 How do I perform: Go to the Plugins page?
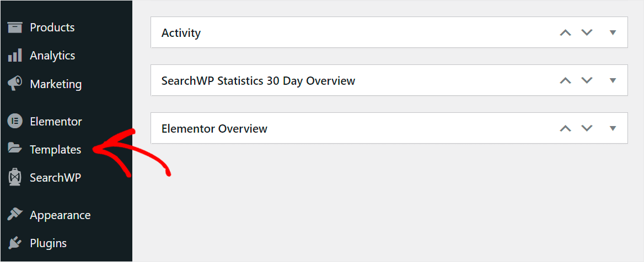pyautogui.click(x=48, y=243)
